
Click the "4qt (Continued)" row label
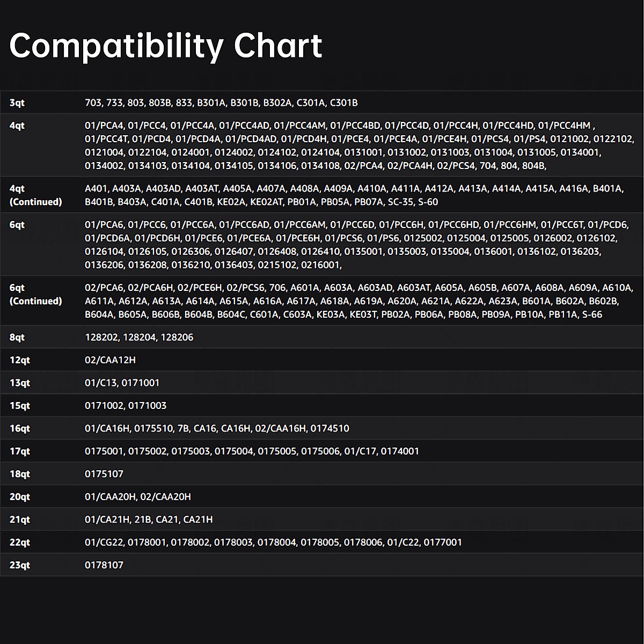tap(35, 195)
